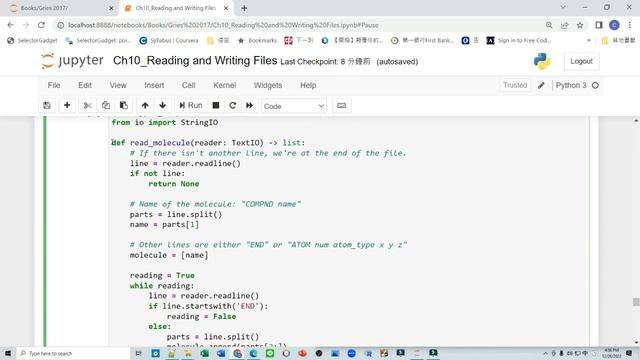Open the Chrome profile avatar
The height and width of the screenshot is (360, 640).
(x=614, y=25)
